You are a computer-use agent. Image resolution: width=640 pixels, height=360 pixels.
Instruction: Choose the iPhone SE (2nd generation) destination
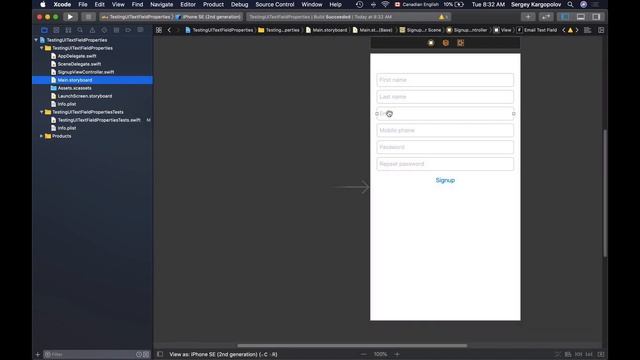pyautogui.click(x=208, y=17)
